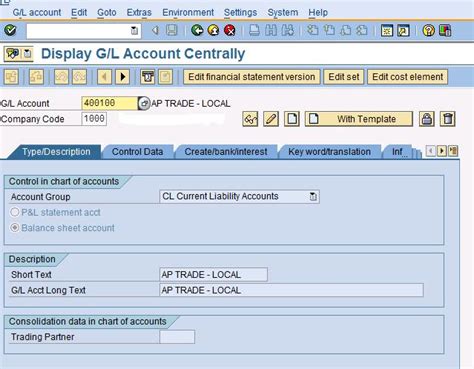474x369 pixels.
Task: Click the Save diskette icon
Action: coord(171,30)
